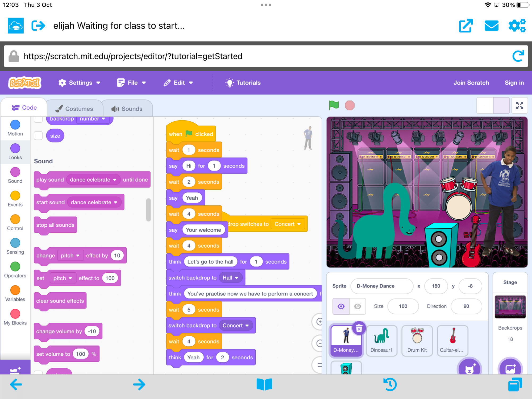Enter fullscreen stage mode
The image size is (532, 399).
coord(519,105)
